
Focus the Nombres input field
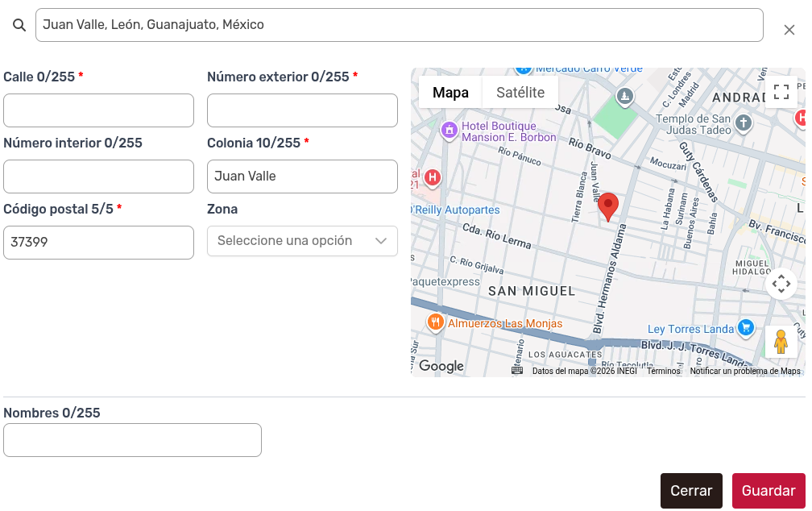[x=133, y=440]
